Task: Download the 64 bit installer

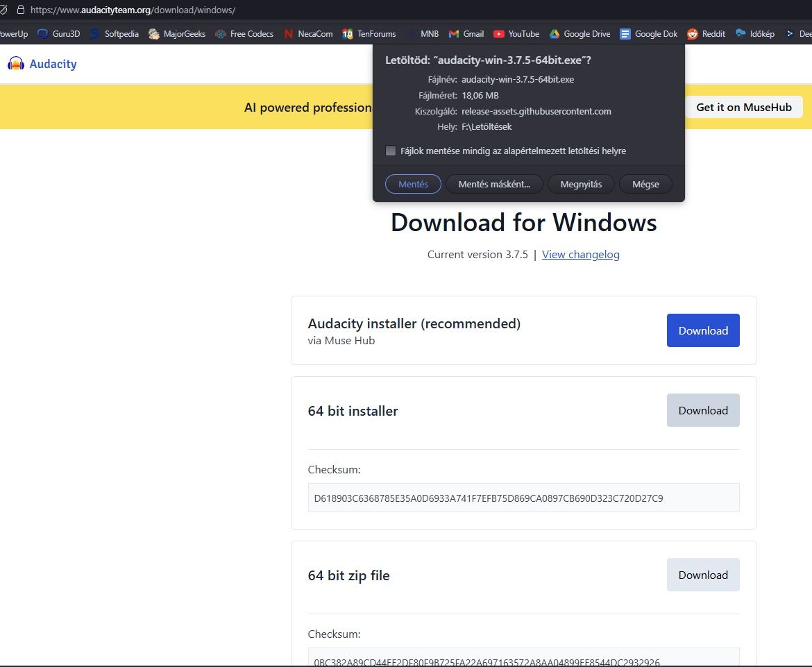Action: pyautogui.click(x=703, y=410)
